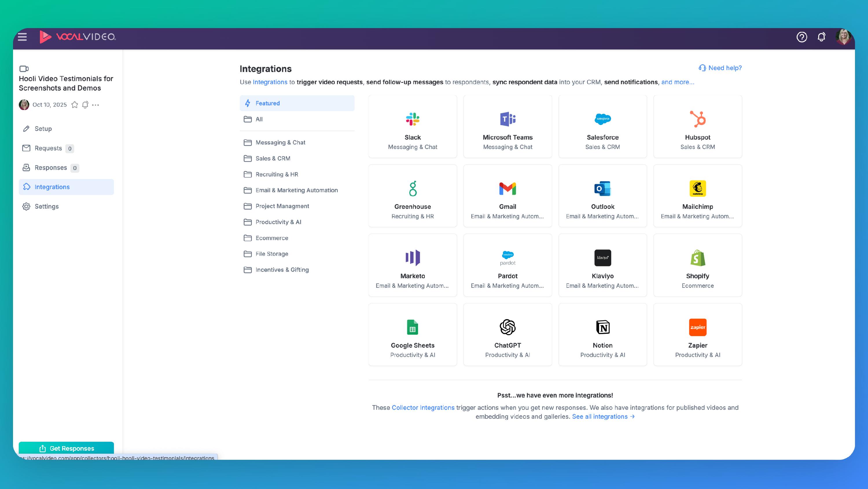
Task: Click the help question mark icon
Action: pos(802,37)
